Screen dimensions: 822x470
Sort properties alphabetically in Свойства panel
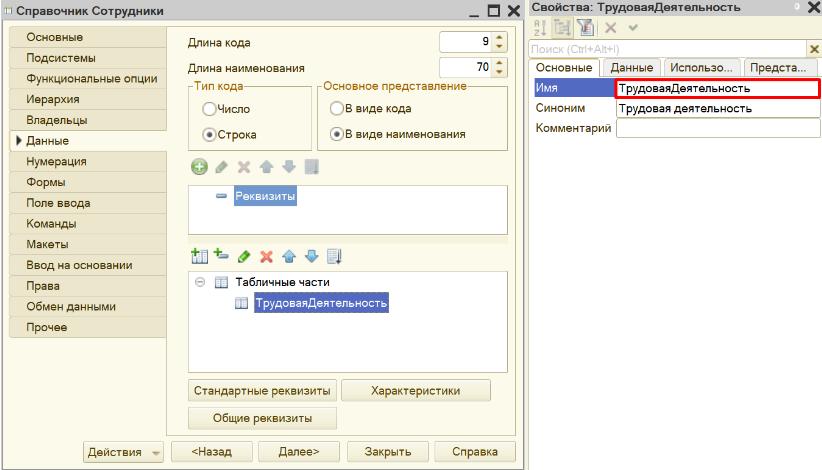[540, 27]
